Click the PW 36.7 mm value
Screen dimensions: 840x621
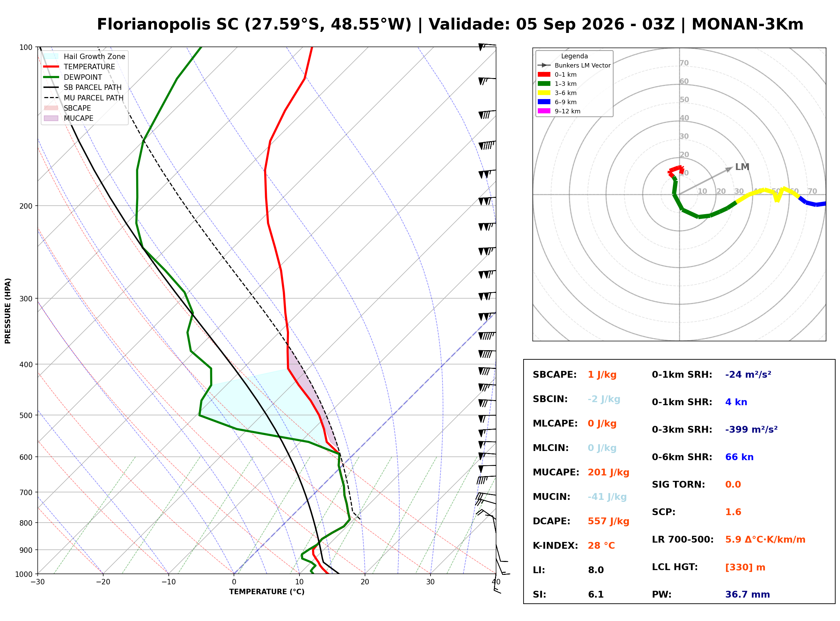(x=748, y=595)
